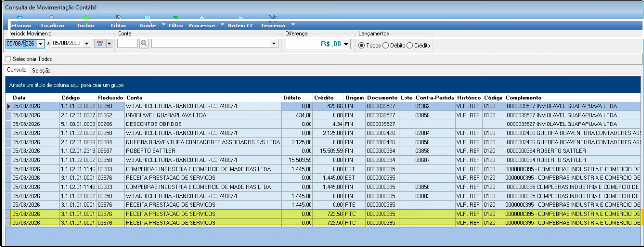Sort by the Data column header
This screenshot has width=644, height=247.
pos(35,98)
